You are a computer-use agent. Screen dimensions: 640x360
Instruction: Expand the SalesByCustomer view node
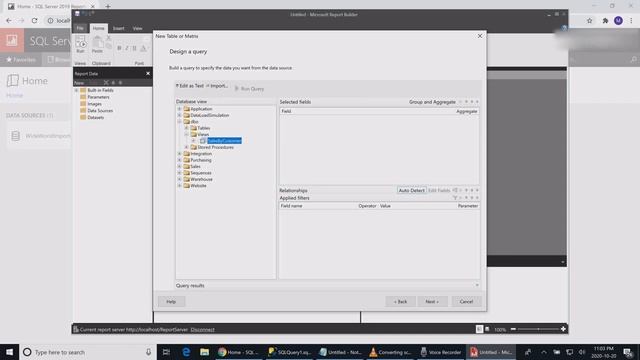[x=194, y=141]
